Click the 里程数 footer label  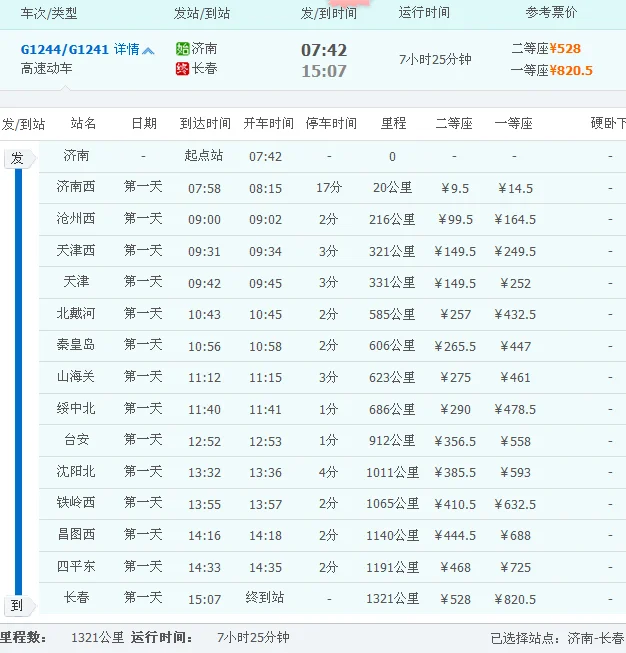[x=24, y=637]
